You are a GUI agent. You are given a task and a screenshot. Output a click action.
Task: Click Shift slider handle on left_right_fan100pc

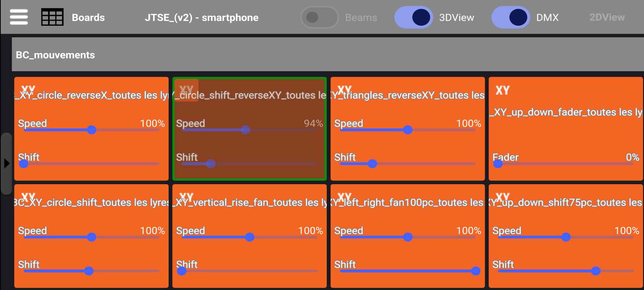point(476,271)
